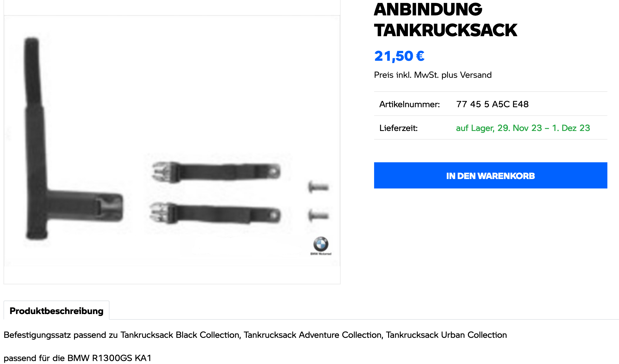Click the lower screw in the product photo
Image resolution: width=619 pixels, height=364 pixels.
coord(318,215)
